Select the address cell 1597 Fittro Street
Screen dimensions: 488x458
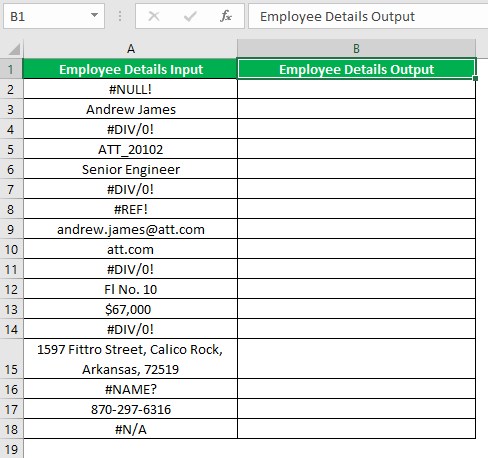tap(130, 359)
